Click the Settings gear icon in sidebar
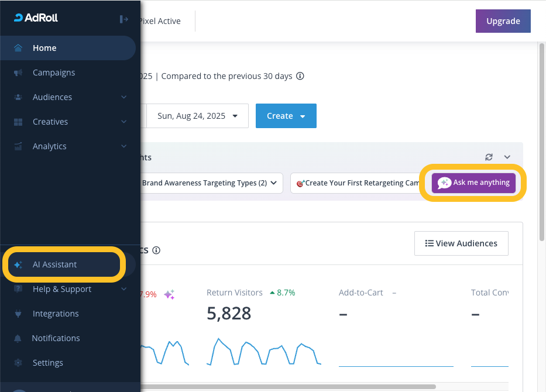The image size is (546, 392). (18, 363)
